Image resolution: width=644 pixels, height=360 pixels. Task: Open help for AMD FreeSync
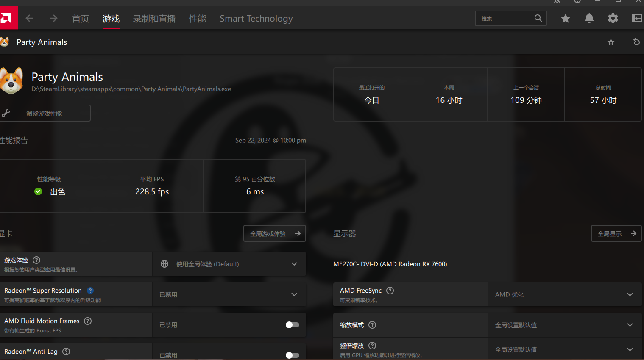tap(390, 291)
